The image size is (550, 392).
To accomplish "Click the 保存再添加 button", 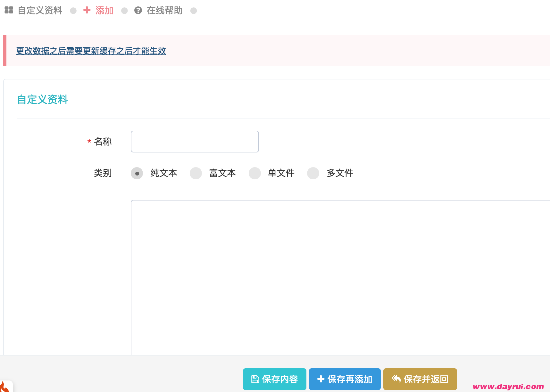I will point(345,379).
